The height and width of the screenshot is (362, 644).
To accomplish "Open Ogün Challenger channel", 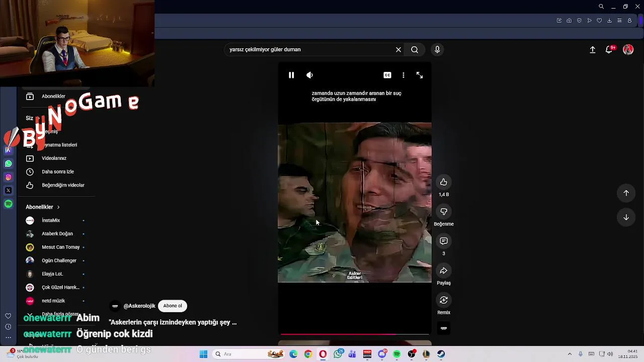I will [59, 260].
